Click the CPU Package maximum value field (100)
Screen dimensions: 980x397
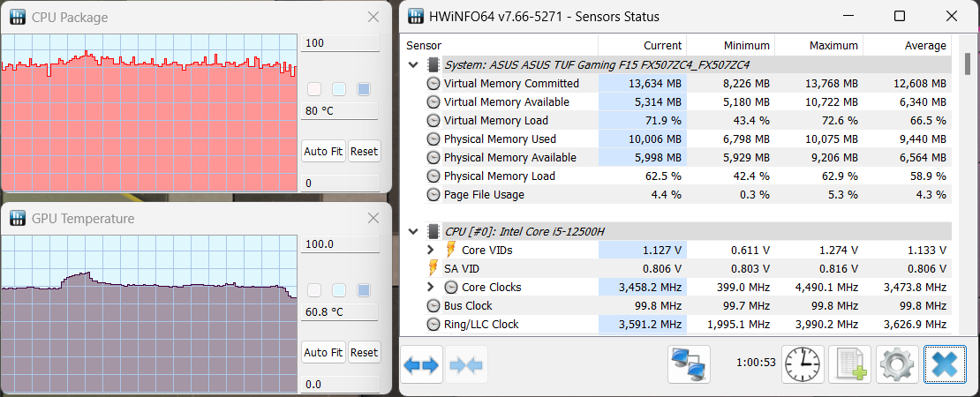pyautogui.click(x=340, y=43)
